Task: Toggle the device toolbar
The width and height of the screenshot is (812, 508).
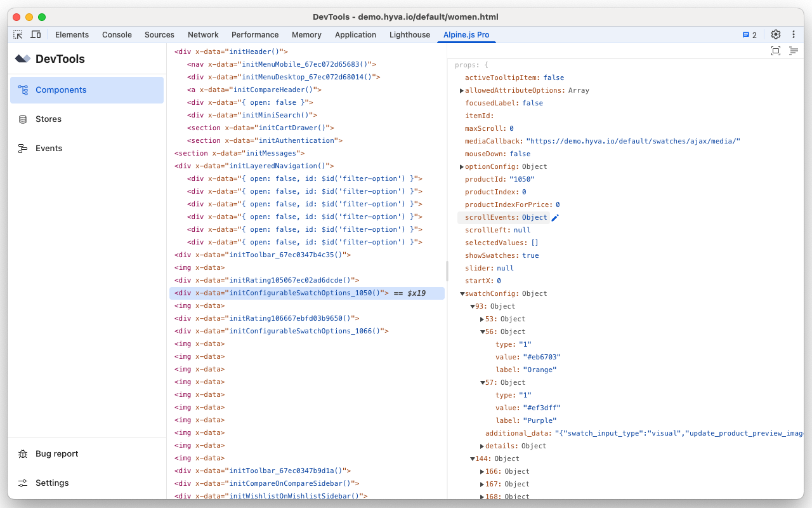Action: click(x=36, y=34)
